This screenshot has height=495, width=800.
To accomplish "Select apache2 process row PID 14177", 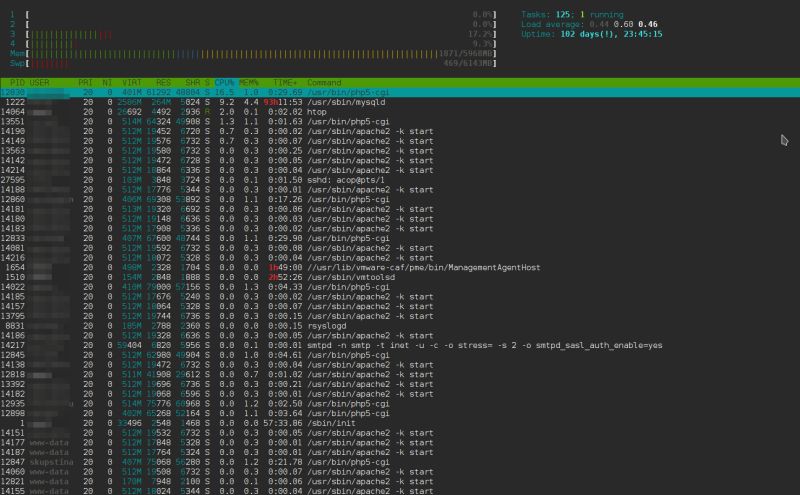I will (400, 442).
